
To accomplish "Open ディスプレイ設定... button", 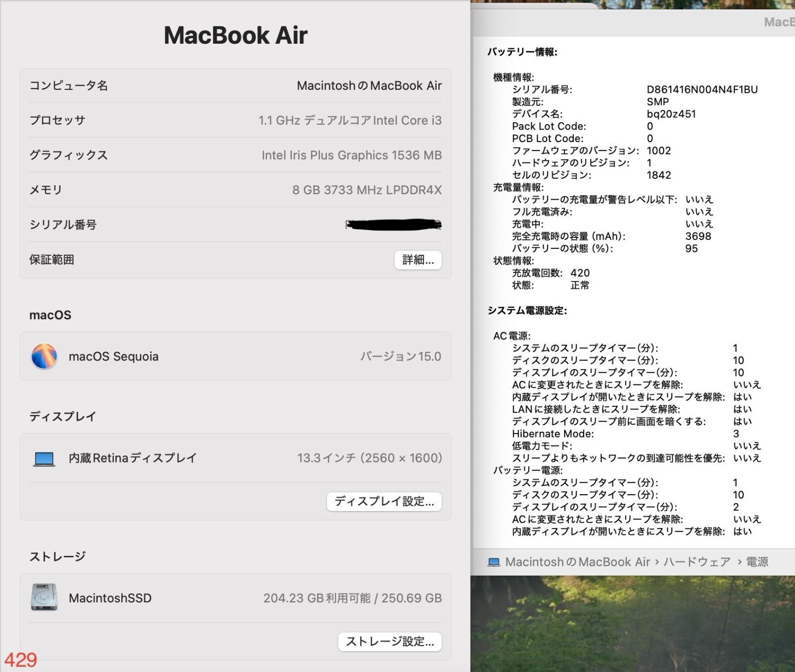I will click(384, 502).
